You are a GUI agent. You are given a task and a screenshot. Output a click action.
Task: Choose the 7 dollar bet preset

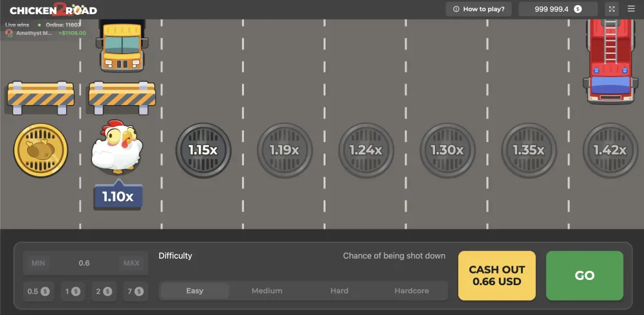(135, 292)
